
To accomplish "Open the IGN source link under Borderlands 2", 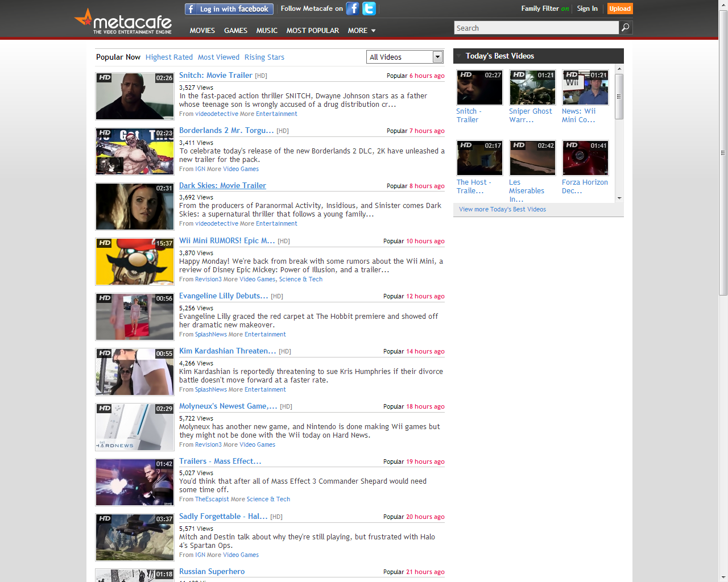I will (200, 169).
